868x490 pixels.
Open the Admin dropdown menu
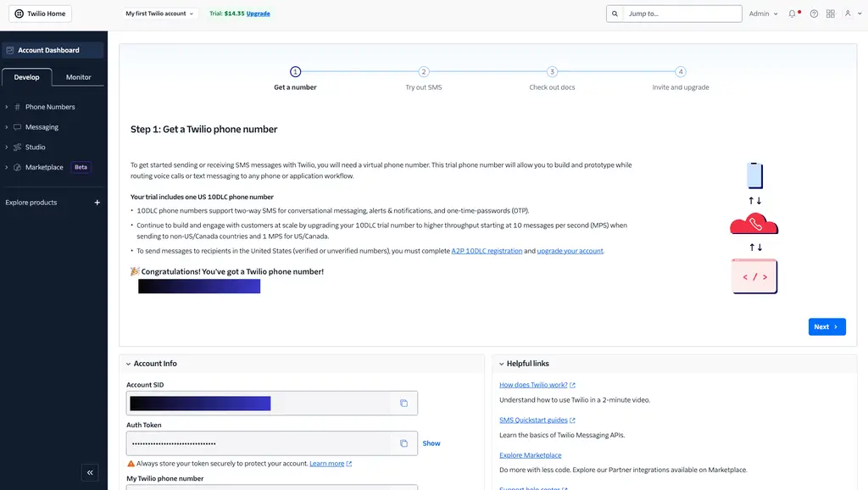(x=764, y=14)
